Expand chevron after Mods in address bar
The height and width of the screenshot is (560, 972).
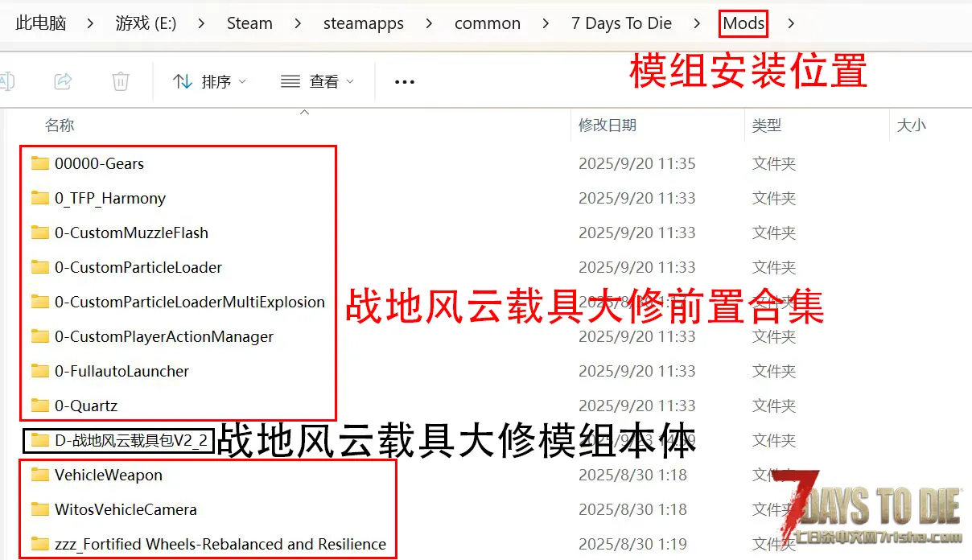(791, 23)
